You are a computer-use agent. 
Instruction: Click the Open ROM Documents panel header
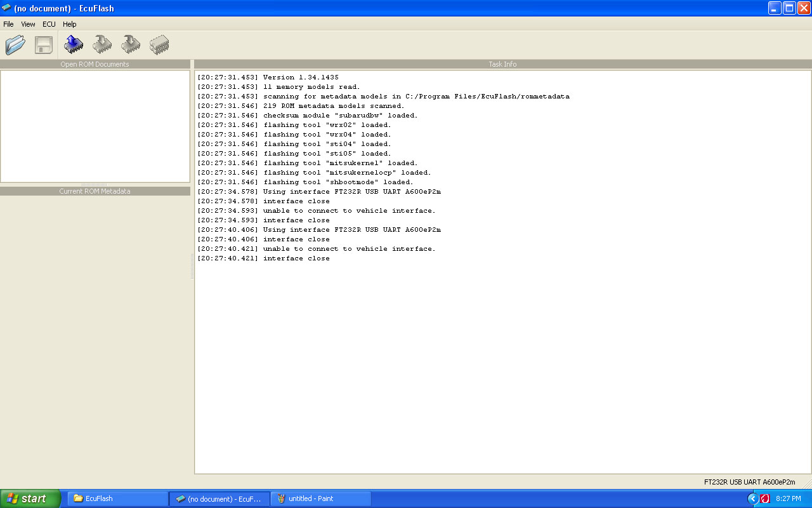95,64
